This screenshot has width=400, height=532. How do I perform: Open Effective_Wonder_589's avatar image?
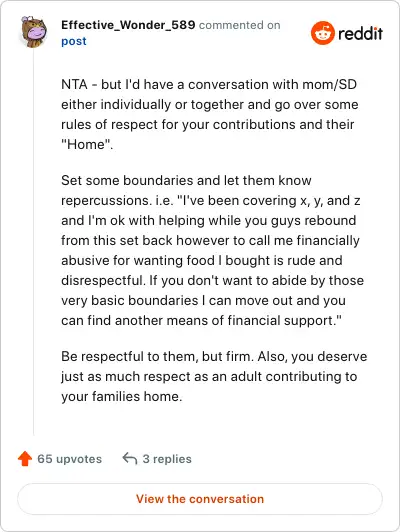click(34, 32)
